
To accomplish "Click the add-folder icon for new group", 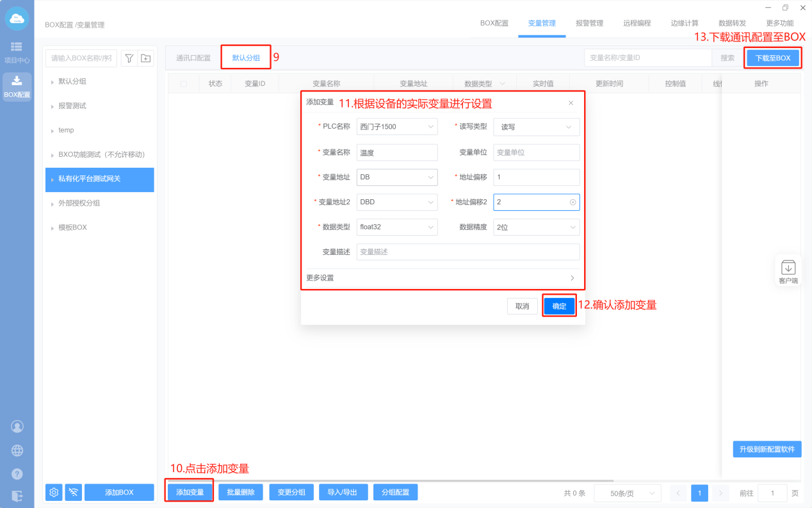I will tap(146, 58).
